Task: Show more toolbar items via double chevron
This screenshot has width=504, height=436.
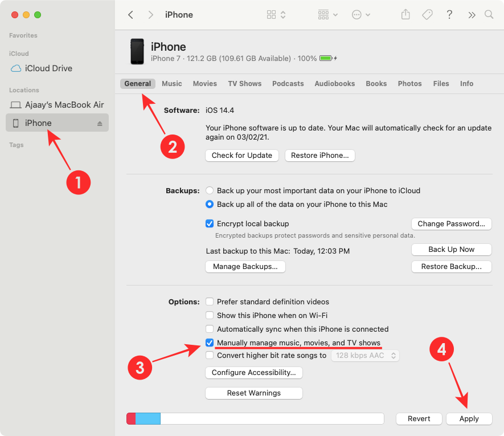Action: click(472, 15)
